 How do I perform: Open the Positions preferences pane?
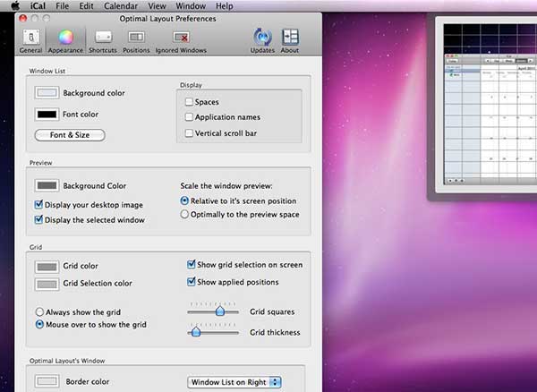tap(136, 41)
